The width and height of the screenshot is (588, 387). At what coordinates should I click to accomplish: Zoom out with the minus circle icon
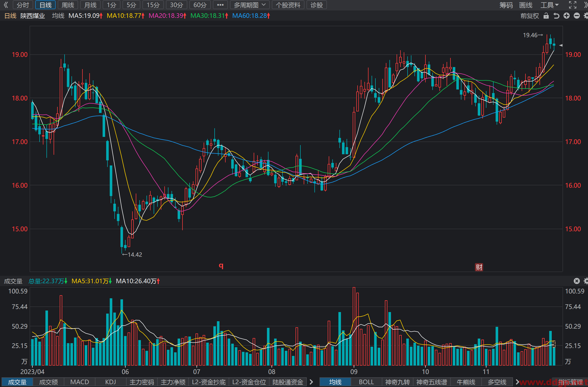[577, 16]
